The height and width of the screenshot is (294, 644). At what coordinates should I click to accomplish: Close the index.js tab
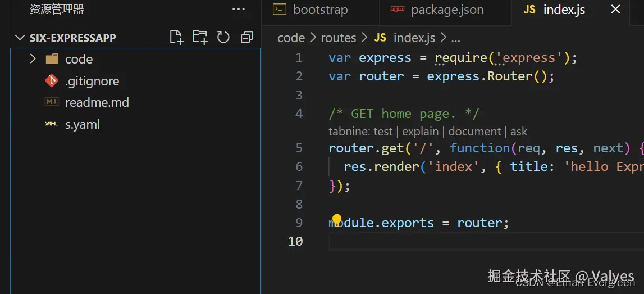615,10
